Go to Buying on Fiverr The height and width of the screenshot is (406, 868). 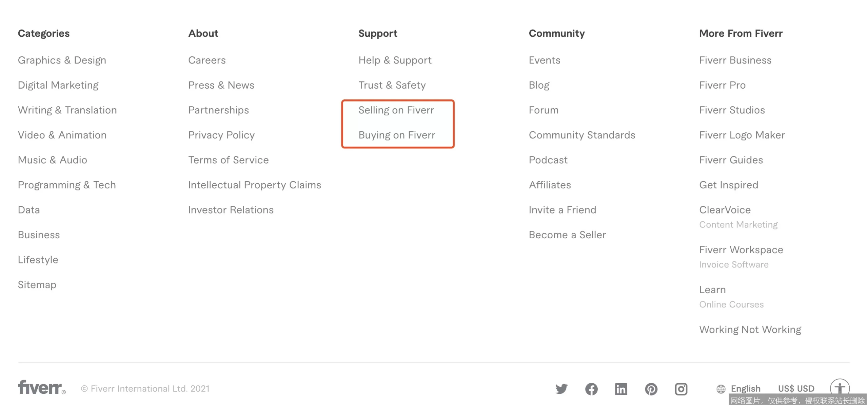pos(397,135)
